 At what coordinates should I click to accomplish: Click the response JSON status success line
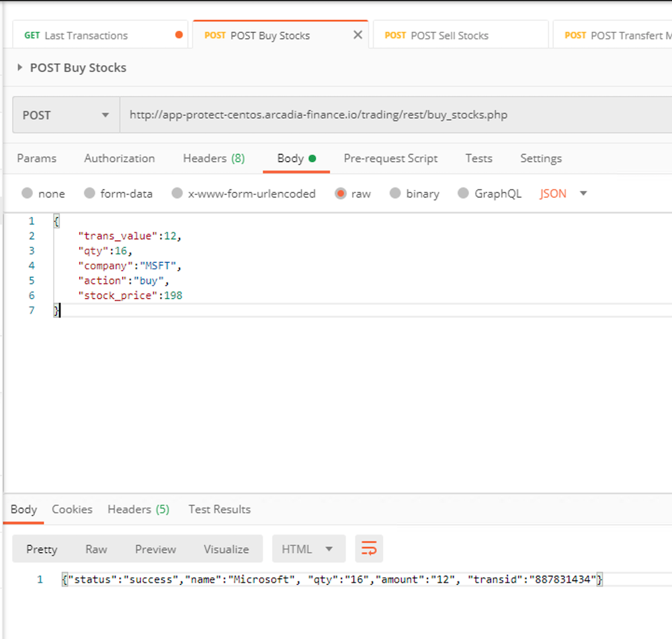pyautogui.click(x=332, y=579)
